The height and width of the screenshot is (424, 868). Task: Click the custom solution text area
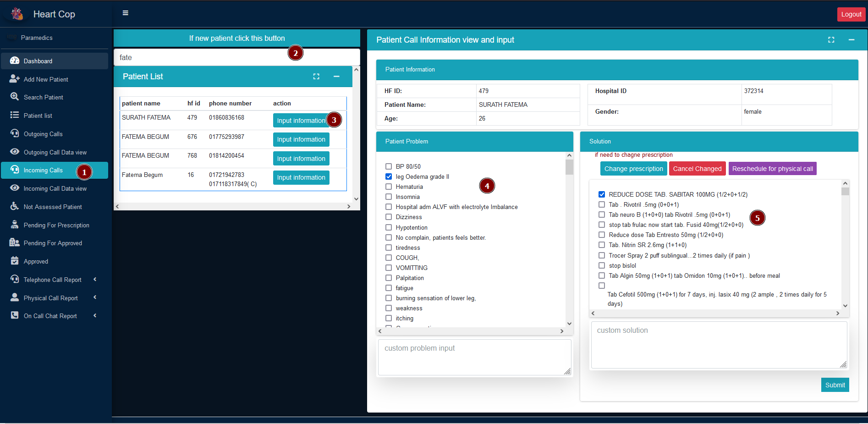point(719,345)
